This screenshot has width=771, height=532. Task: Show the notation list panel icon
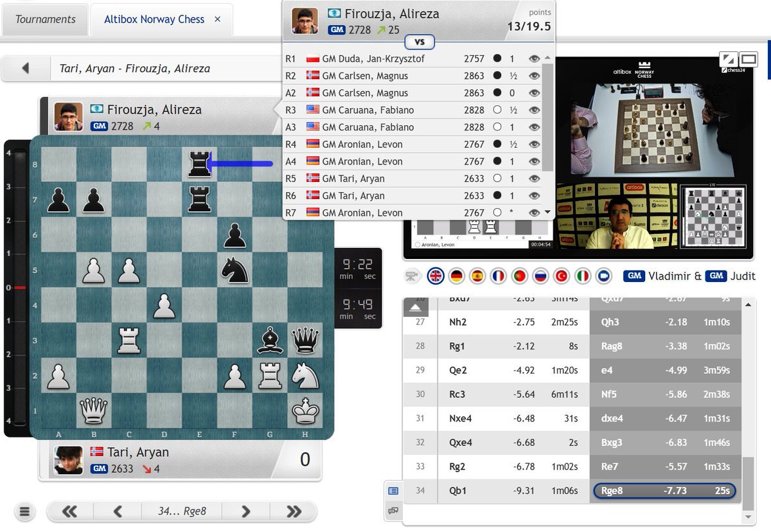(394, 491)
